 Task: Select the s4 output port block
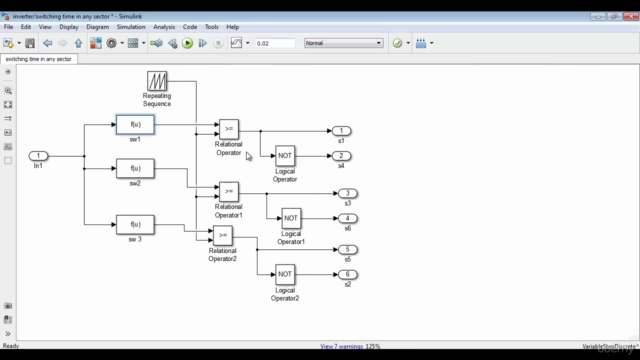click(x=341, y=156)
